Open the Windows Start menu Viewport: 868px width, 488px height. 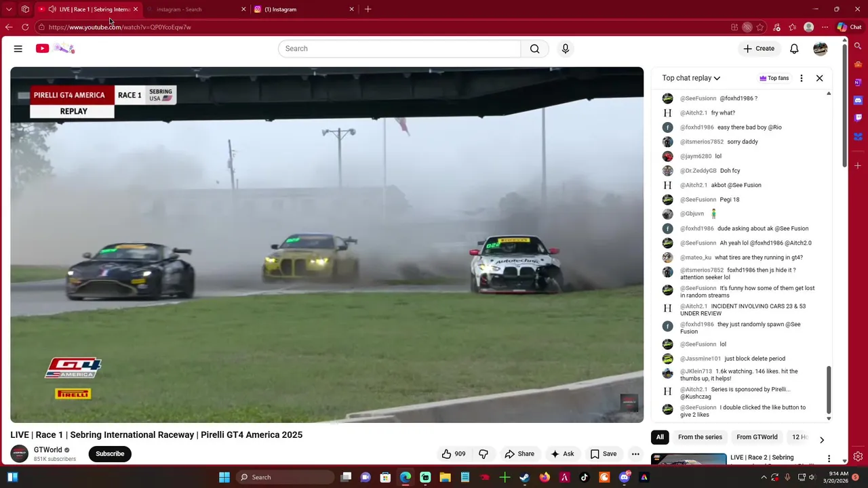coord(224,477)
